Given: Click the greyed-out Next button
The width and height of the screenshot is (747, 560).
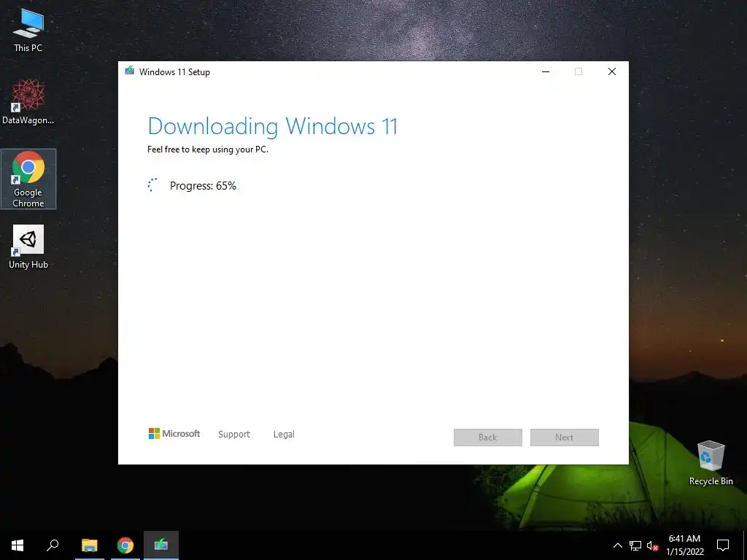Looking at the screenshot, I should [x=565, y=437].
